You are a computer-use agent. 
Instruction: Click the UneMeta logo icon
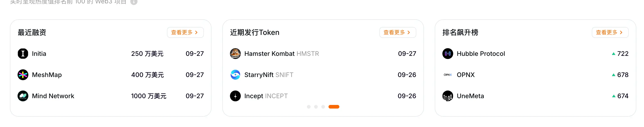[x=448, y=96]
